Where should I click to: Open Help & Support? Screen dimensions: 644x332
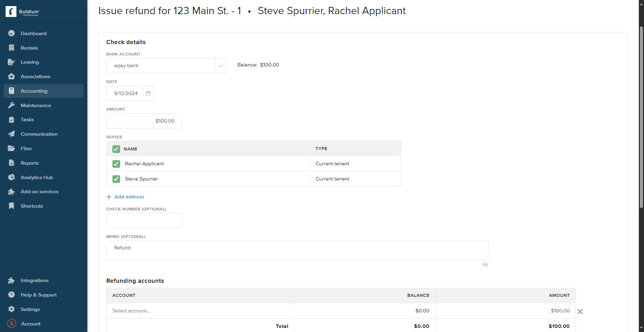pyautogui.click(x=39, y=295)
